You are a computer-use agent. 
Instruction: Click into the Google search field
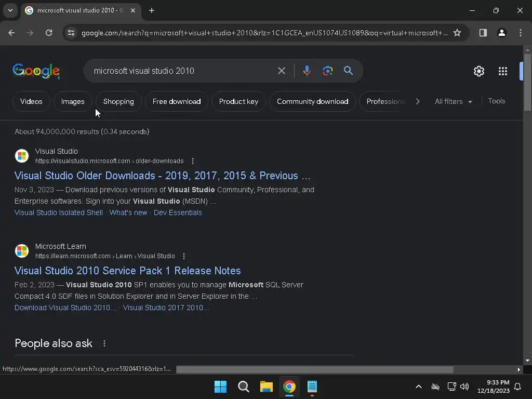(x=183, y=71)
